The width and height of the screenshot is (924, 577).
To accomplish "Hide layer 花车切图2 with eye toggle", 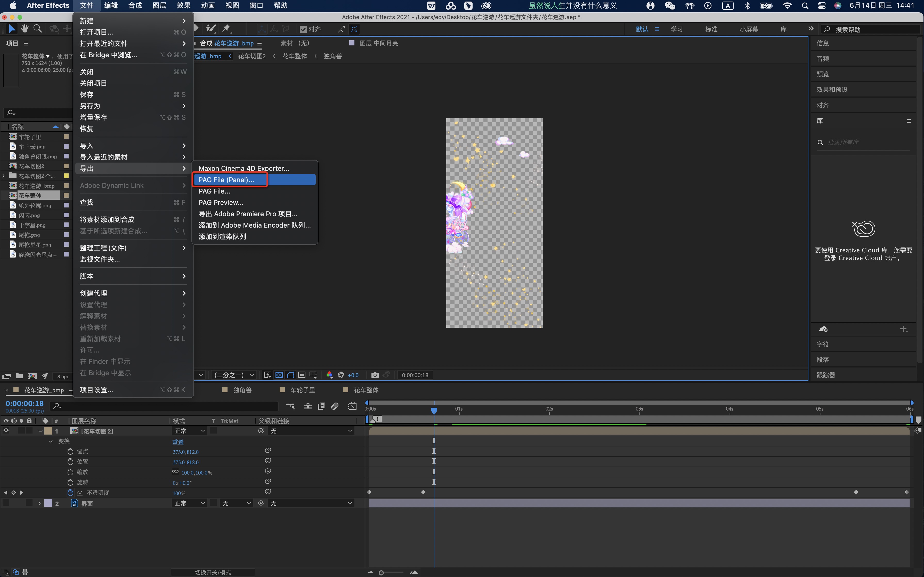I will 6,431.
